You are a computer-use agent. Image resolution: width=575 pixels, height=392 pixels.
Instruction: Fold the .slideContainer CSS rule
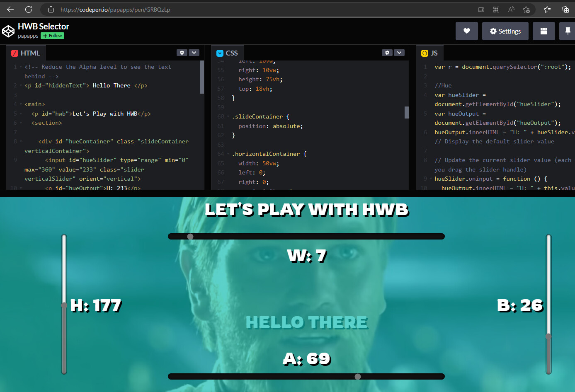pyautogui.click(x=228, y=116)
